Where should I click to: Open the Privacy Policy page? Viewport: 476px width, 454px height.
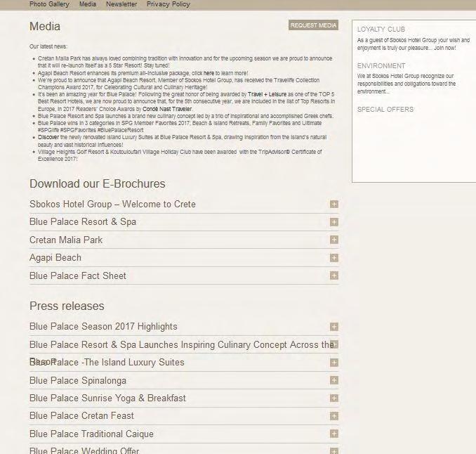pos(168,4)
